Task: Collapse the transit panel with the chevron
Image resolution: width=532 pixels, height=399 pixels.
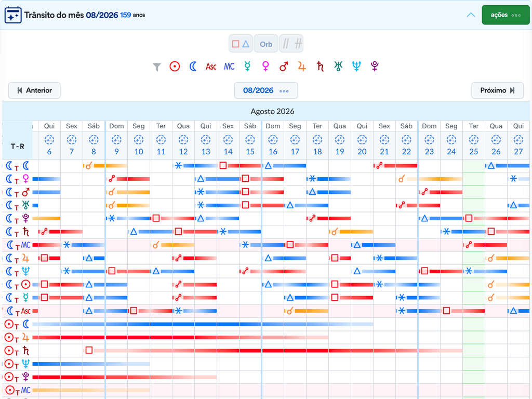Action: pyautogui.click(x=471, y=15)
